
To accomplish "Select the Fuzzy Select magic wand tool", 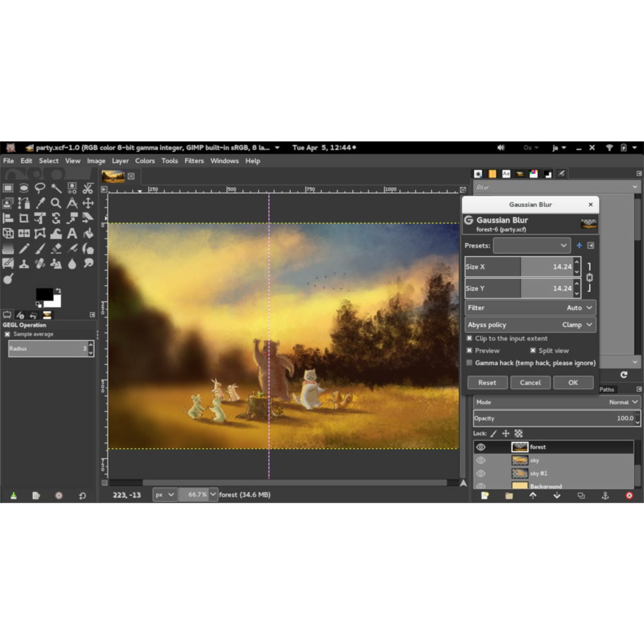I will click(x=56, y=188).
